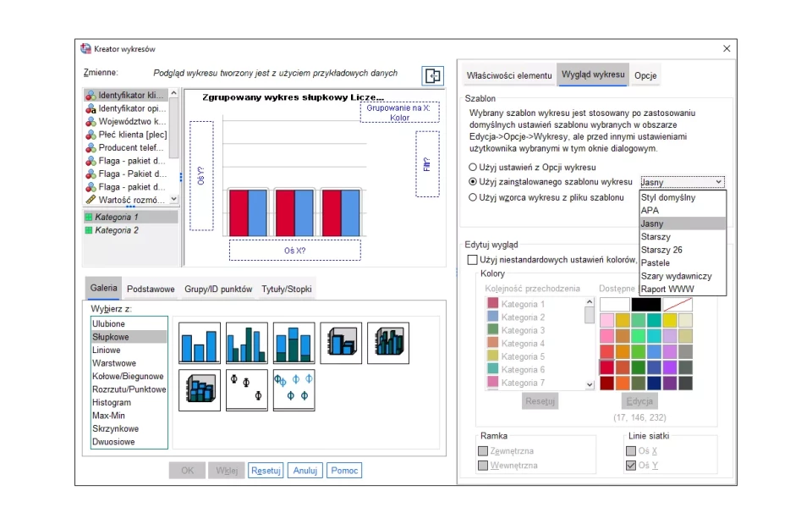
Task: Select the simple bar chart gallery icon
Action: pyautogui.click(x=200, y=343)
